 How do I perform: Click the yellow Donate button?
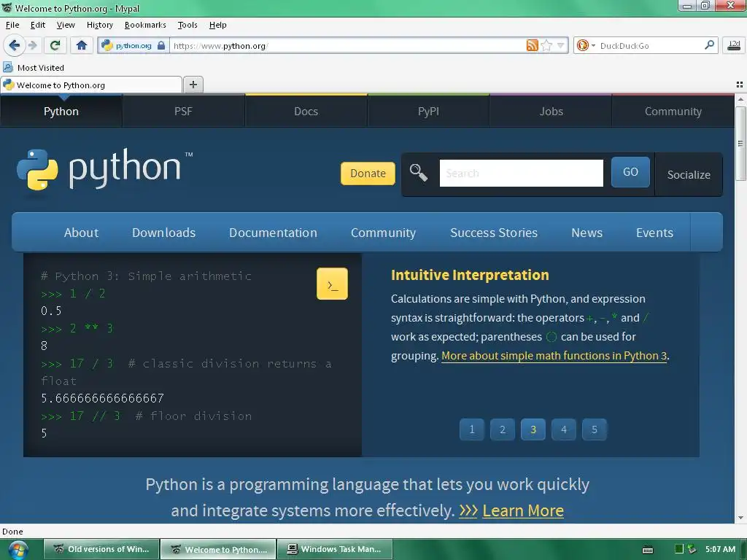pos(368,174)
